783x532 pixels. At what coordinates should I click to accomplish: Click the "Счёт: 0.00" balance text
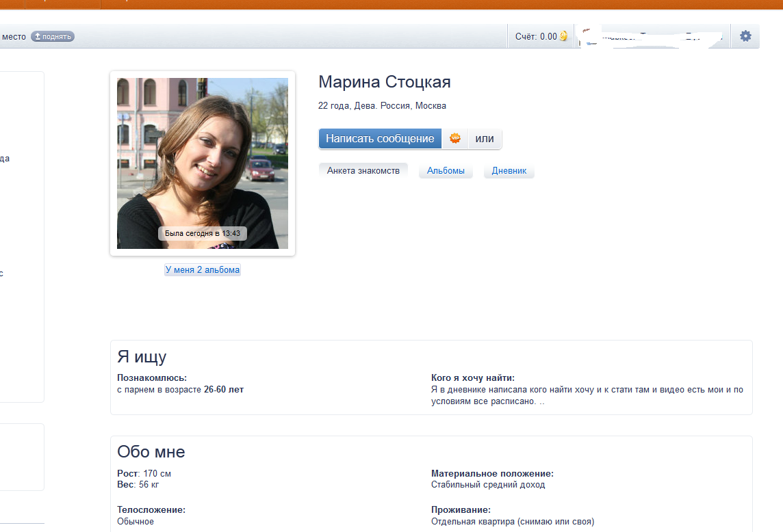pos(536,37)
